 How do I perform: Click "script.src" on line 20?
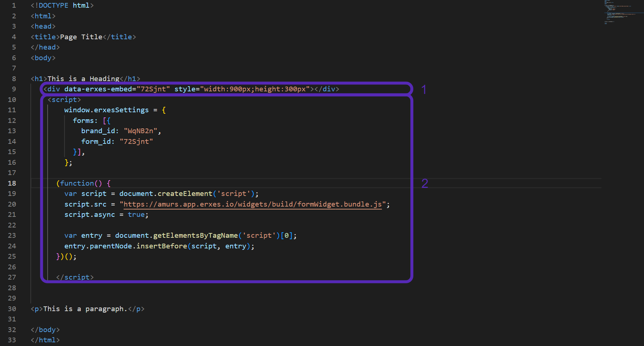[85, 204]
